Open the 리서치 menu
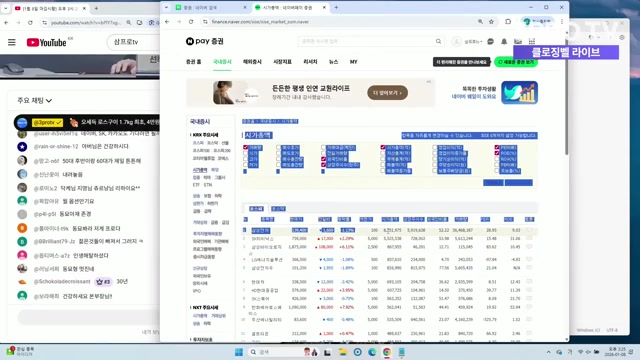 [310, 62]
